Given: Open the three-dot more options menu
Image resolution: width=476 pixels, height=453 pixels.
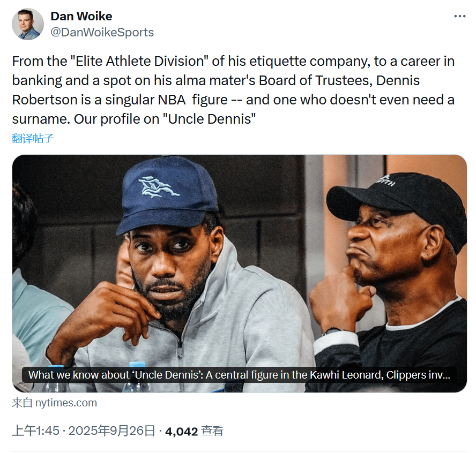Looking at the screenshot, I should tap(460, 17).
